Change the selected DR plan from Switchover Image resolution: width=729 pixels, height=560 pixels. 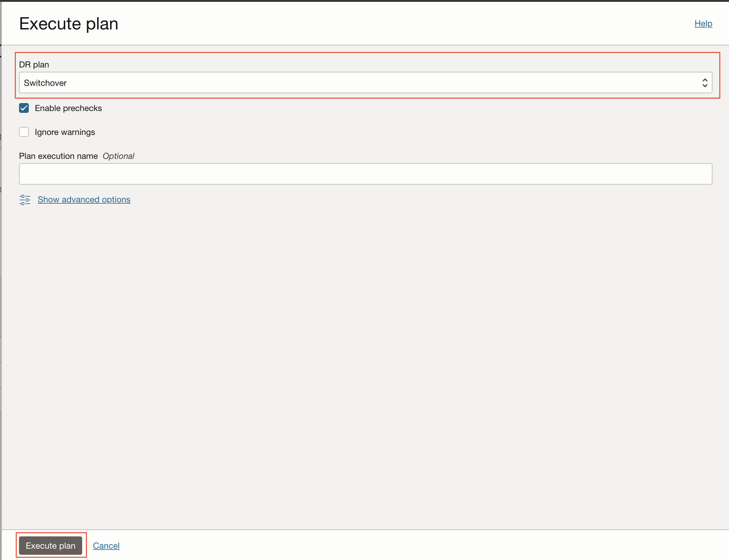pos(365,83)
